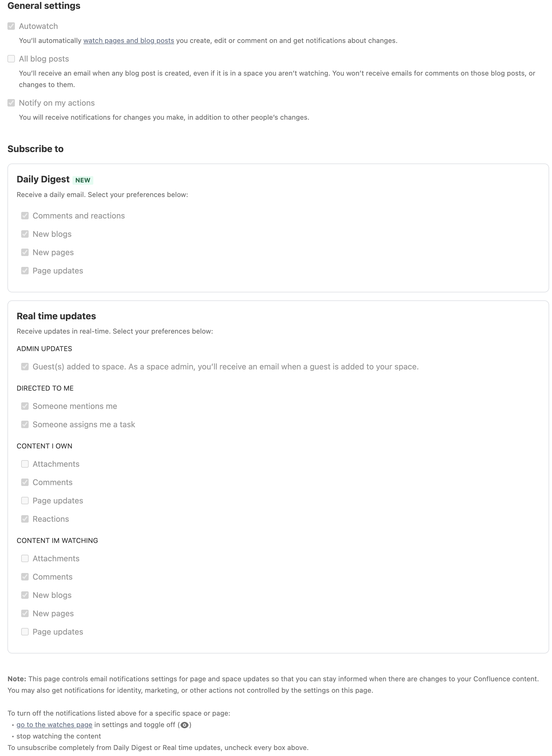Disable Notify on my actions
Screen dimensions: 552x756
[x=11, y=103]
